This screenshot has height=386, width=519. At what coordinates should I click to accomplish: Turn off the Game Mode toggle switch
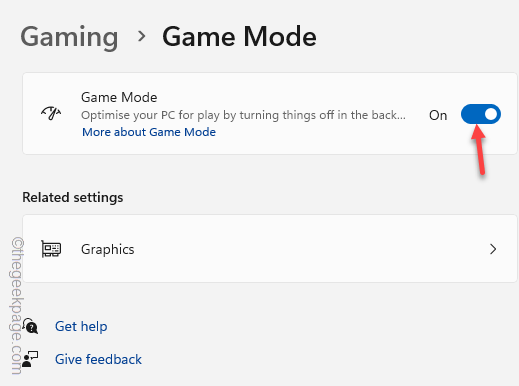481,114
